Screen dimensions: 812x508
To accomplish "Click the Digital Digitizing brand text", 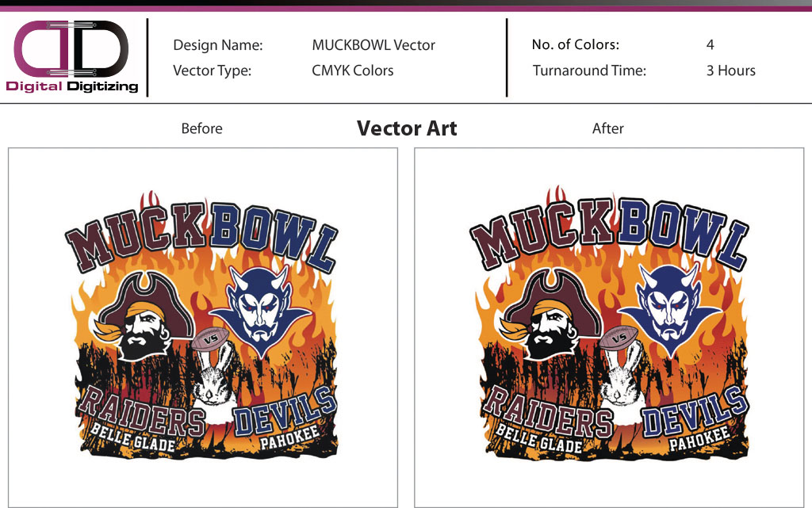I will (72, 86).
